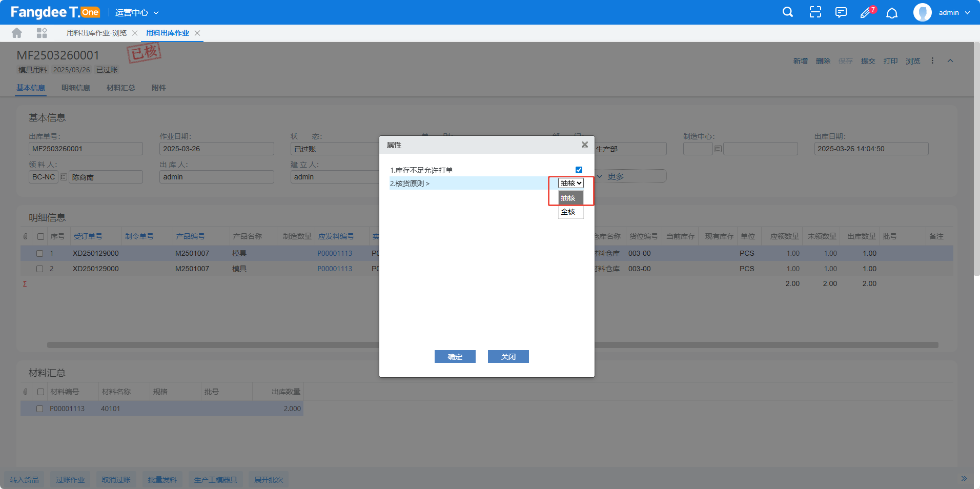Switch to the 用料出库作业-浏览 tab
This screenshot has height=489, width=980.
coord(96,33)
